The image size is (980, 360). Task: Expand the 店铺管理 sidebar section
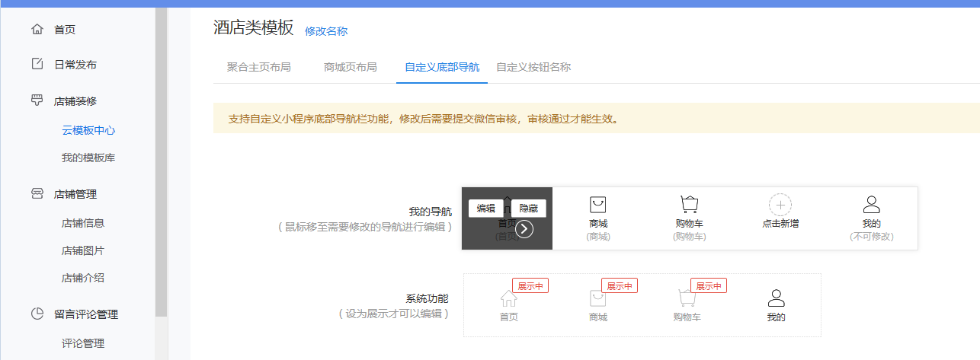(x=75, y=194)
